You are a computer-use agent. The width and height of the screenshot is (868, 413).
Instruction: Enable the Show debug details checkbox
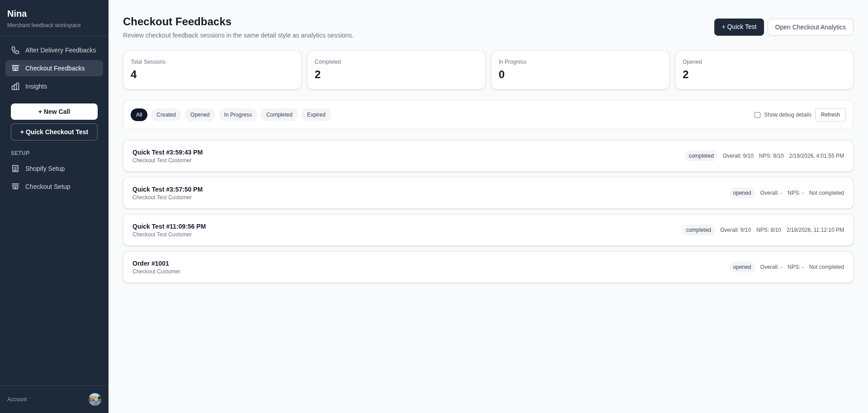point(757,115)
